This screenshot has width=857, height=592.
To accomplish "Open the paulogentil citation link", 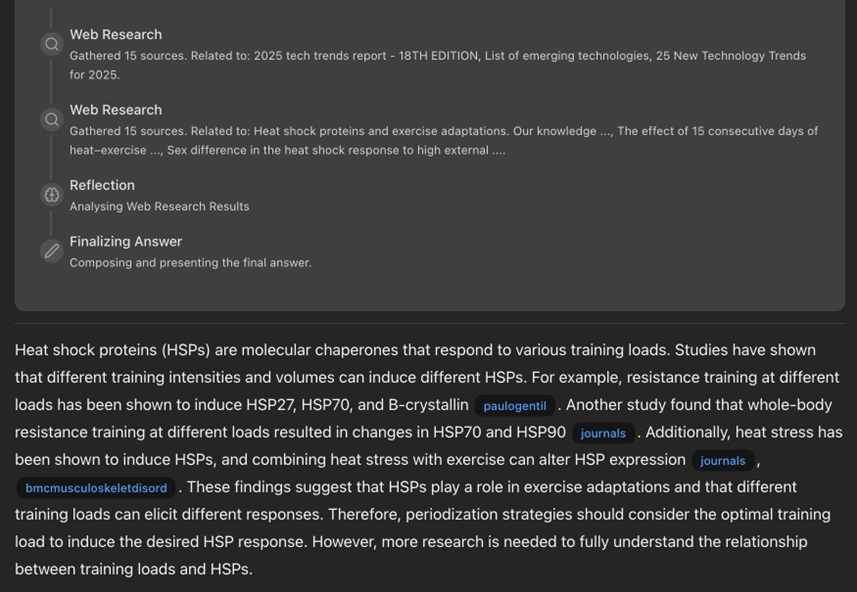I will 515,406.
